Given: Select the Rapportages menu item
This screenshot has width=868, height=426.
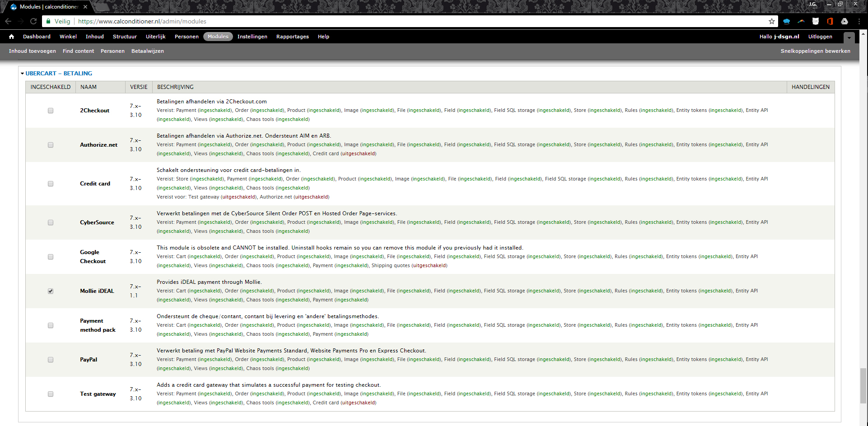Looking at the screenshot, I should pyautogui.click(x=292, y=37).
